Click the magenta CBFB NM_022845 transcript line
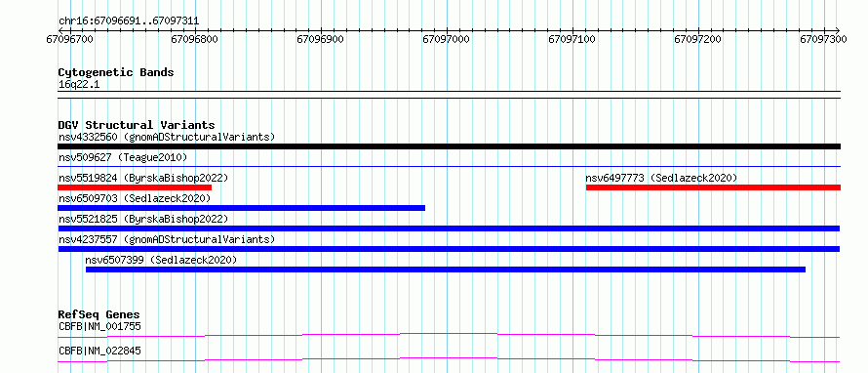Viewport: 868px width, 373px height. click(x=449, y=359)
